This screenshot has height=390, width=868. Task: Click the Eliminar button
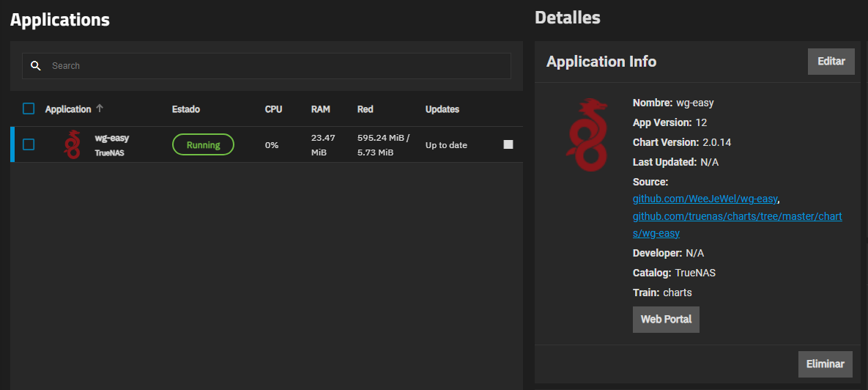tap(825, 364)
